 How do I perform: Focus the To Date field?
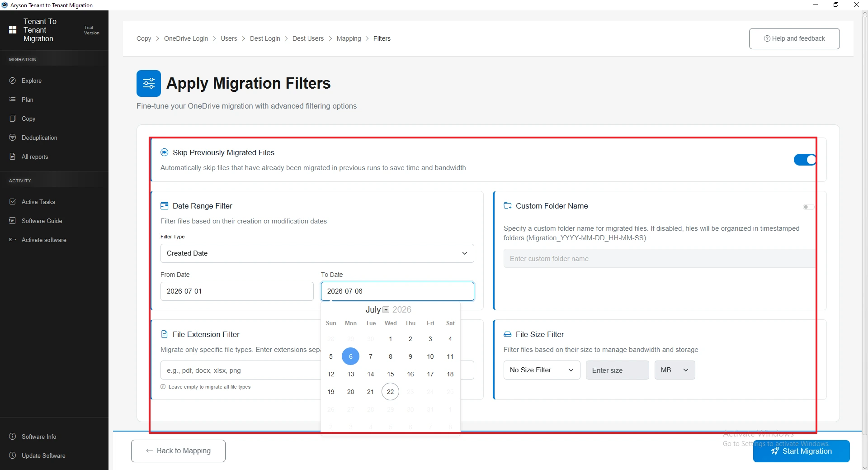pos(397,291)
